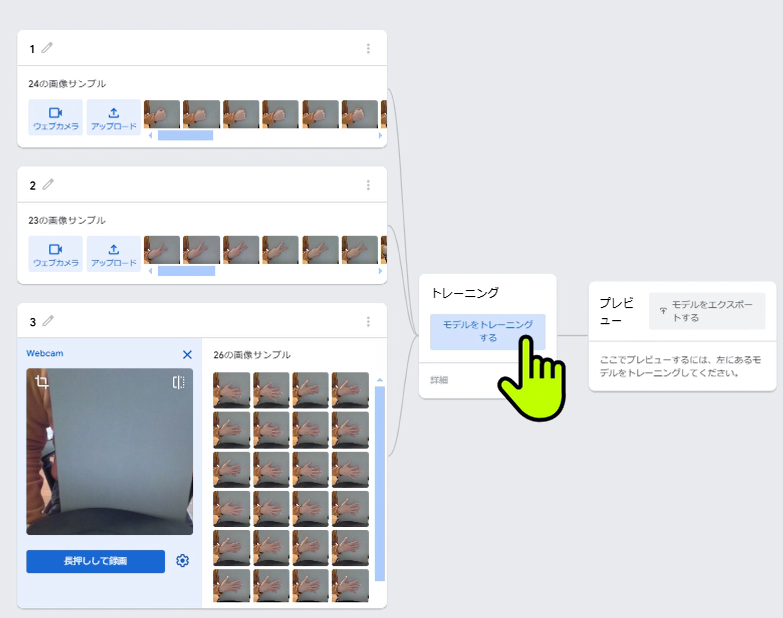The width and height of the screenshot is (783, 618).
Task: Click the 長押しして録画 record button
Action: click(95, 561)
